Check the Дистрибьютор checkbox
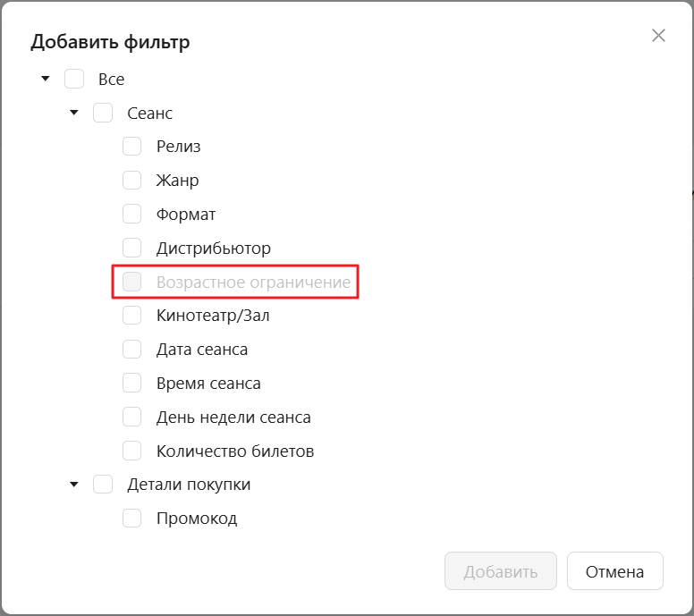 (131, 248)
